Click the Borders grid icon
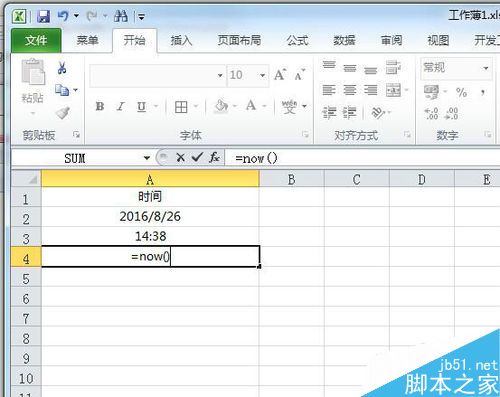Screen dimensions: 500x397 [x=181, y=107]
